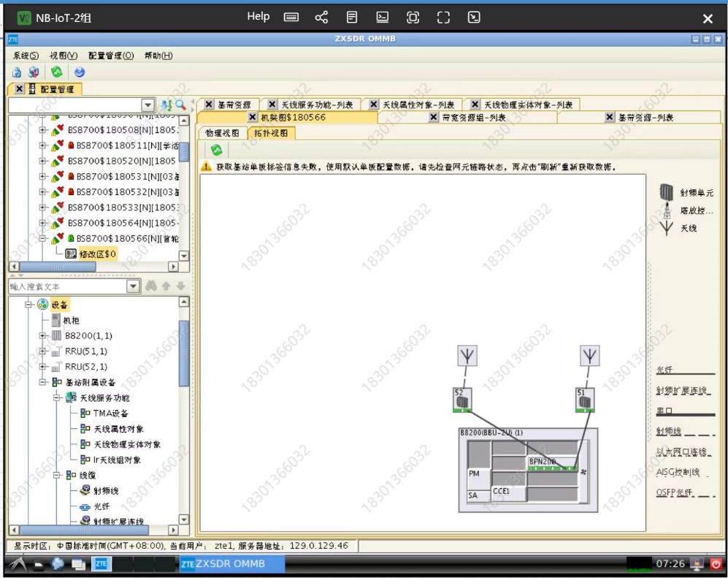The width and height of the screenshot is (728, 578).
Task: Open the 系统(S) menu
Action: (x=26, y=56)
